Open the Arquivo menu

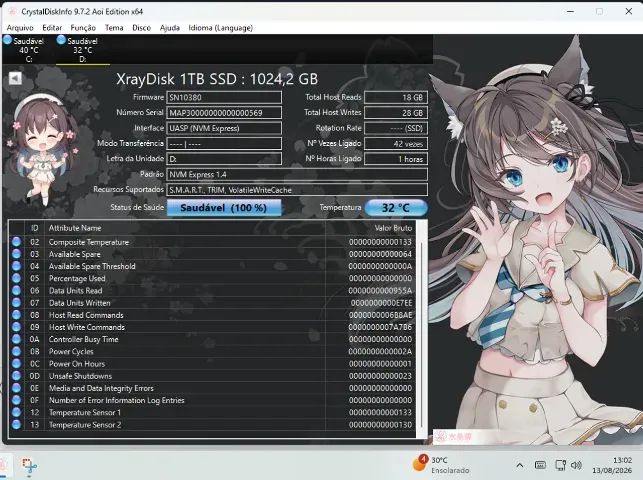20,28
